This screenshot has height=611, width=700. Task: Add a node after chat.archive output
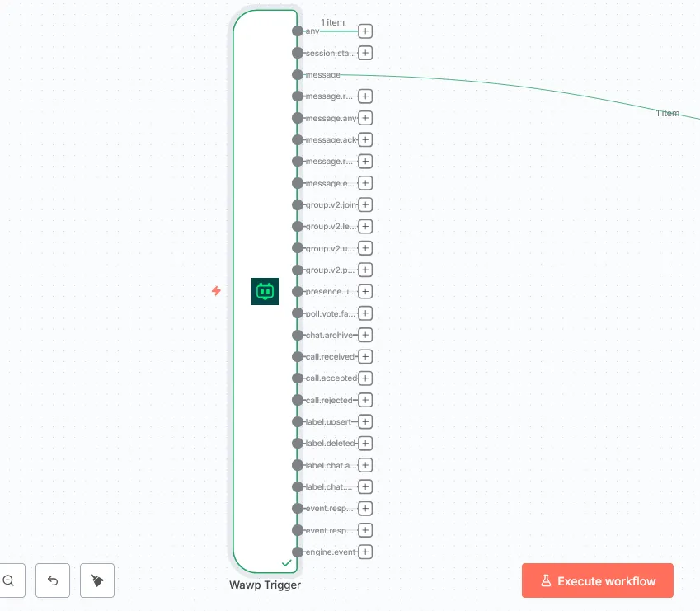[x=365, y=336]
